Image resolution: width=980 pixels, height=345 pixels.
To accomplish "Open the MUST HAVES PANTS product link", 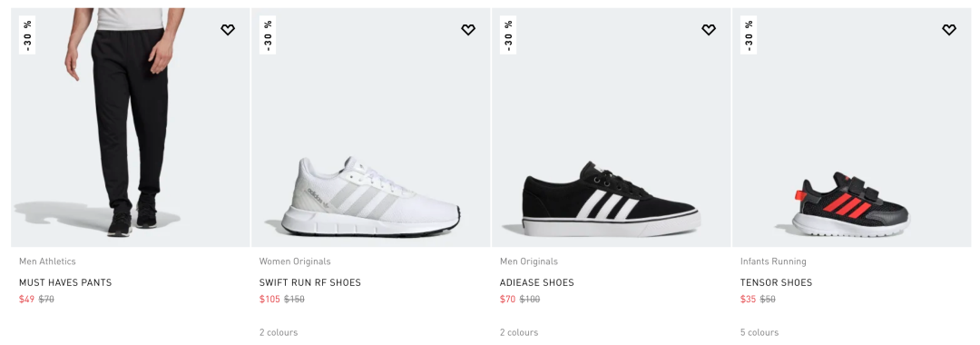I will 65,282.
